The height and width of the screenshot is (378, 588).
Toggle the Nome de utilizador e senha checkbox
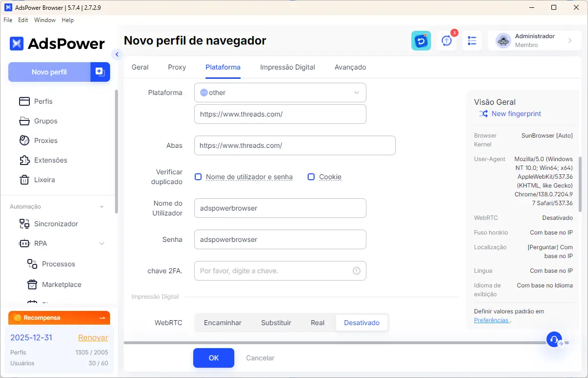pos(198,177)
